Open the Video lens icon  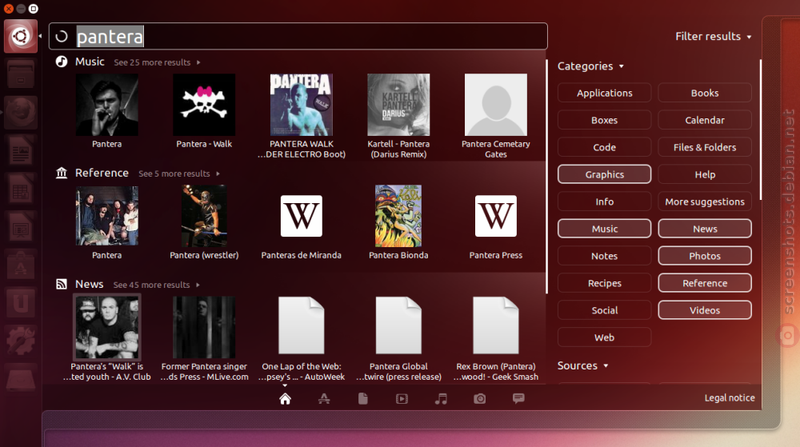402,399
